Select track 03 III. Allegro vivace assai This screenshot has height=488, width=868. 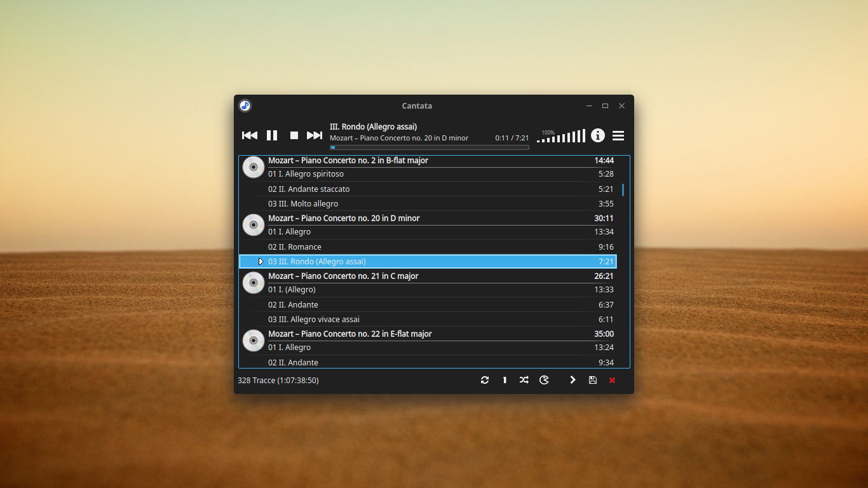point(428,320)
